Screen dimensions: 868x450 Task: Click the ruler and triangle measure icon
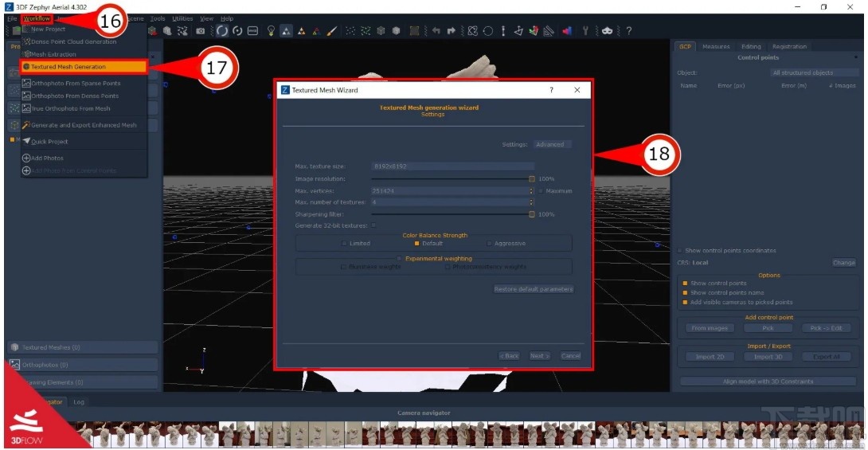tap(549, 31)
